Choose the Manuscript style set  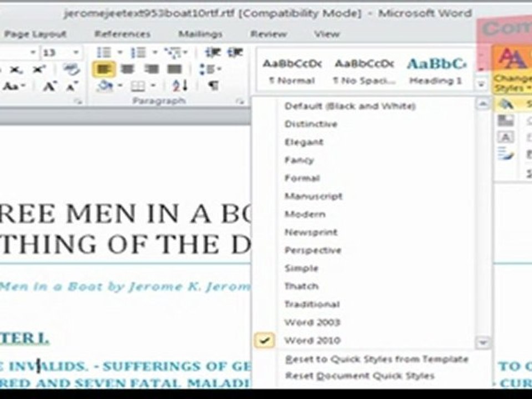(314, 196)
